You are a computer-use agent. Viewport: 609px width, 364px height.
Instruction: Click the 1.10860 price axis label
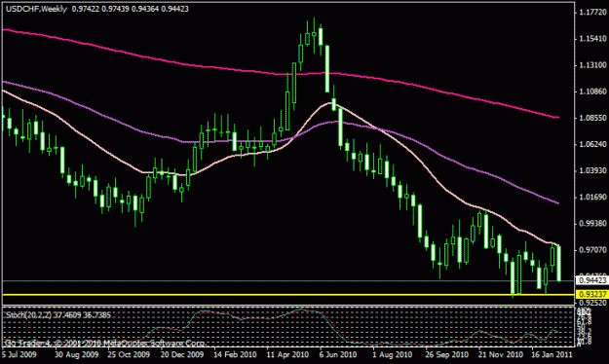click(x=592, y=91)
